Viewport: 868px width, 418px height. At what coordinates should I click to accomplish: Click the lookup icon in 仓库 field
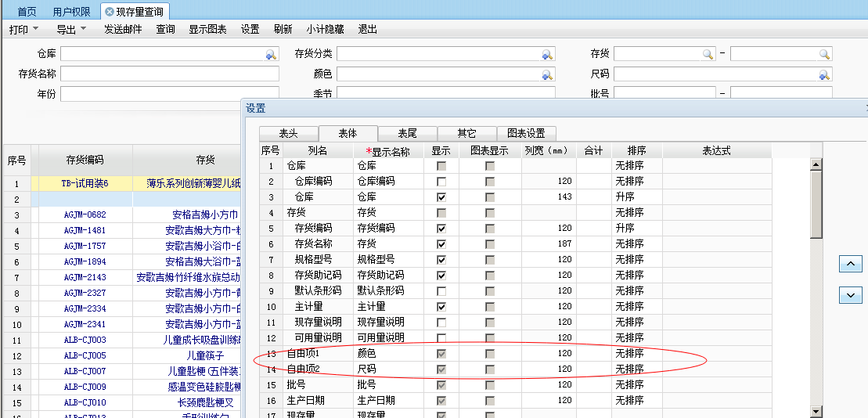point(271,55)
